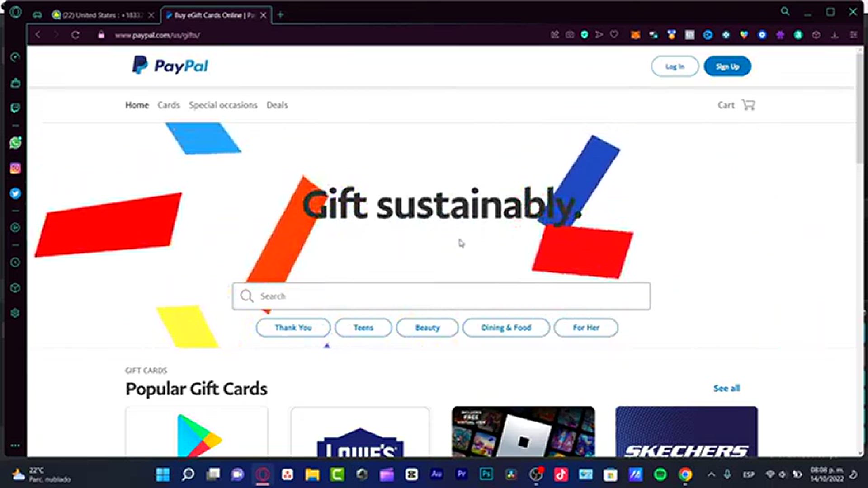868x488 pixels.
Task: Open a new browser tab
Action: pyautogui.click(x=280, y=15)
